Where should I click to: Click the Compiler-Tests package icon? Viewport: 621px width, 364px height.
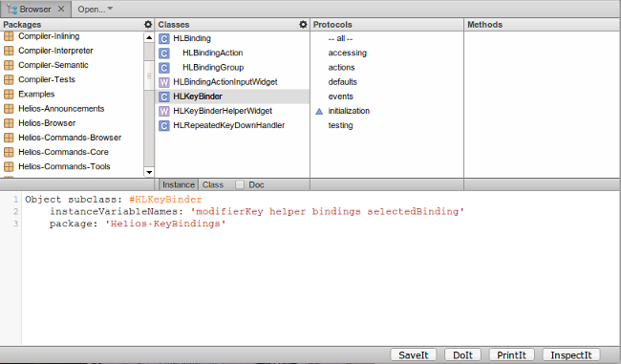(9, 79)
